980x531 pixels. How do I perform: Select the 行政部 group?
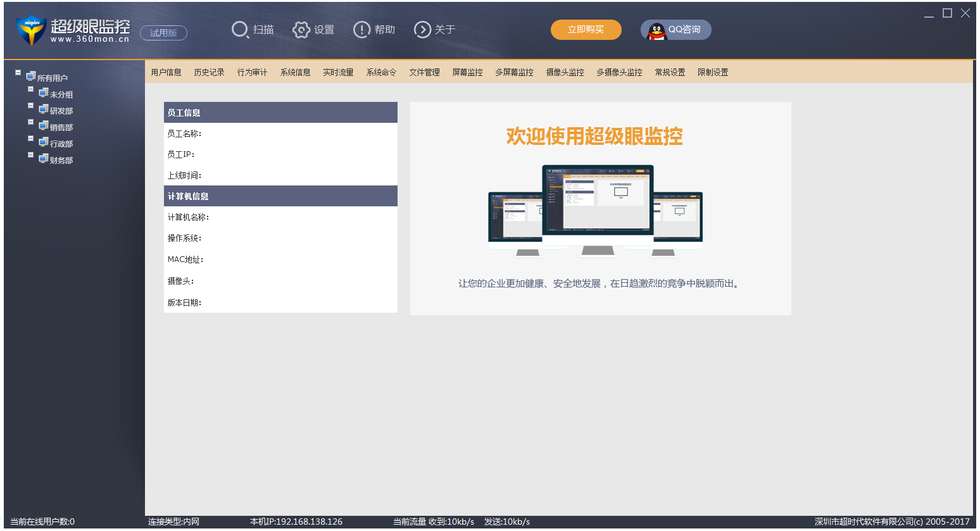point(61,144)
